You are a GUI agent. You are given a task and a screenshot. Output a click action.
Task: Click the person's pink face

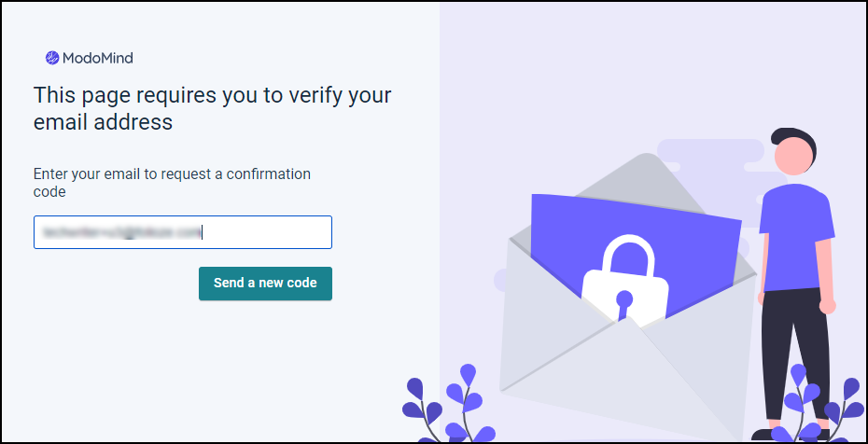pos(792,160)
